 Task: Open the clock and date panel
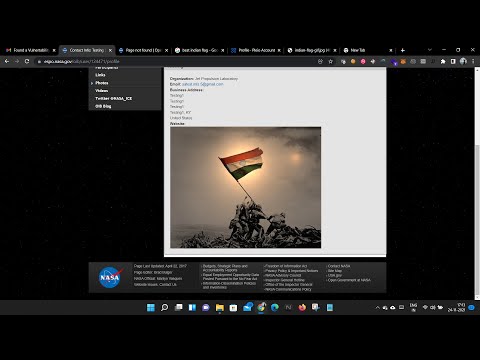pos(456,307)
